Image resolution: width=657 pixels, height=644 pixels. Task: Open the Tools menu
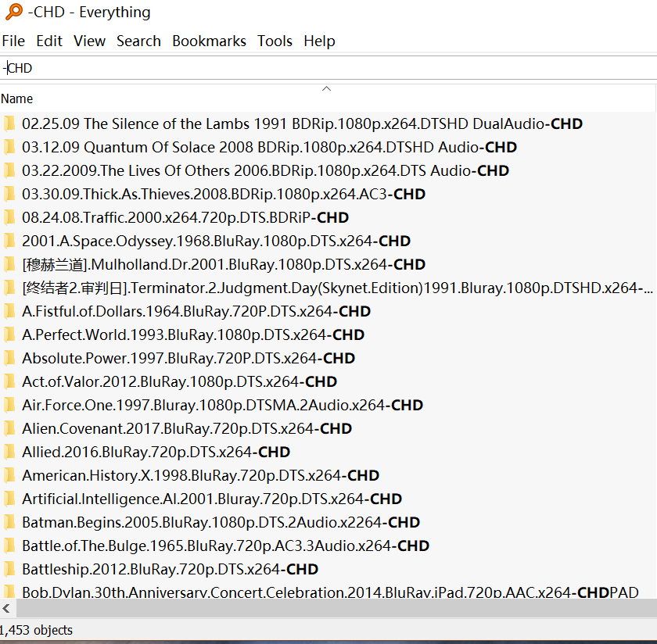[x=275, y=41]
